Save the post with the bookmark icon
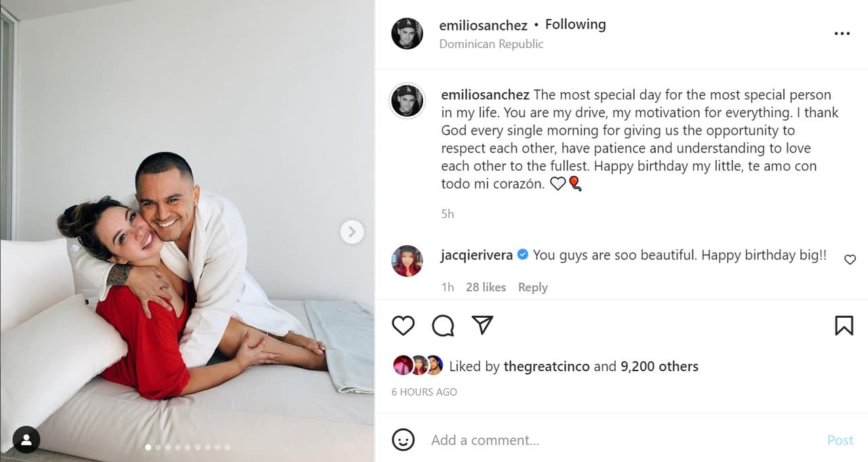Screen dimensions: 868x462 pyautogui.click(x=844, y=326)
